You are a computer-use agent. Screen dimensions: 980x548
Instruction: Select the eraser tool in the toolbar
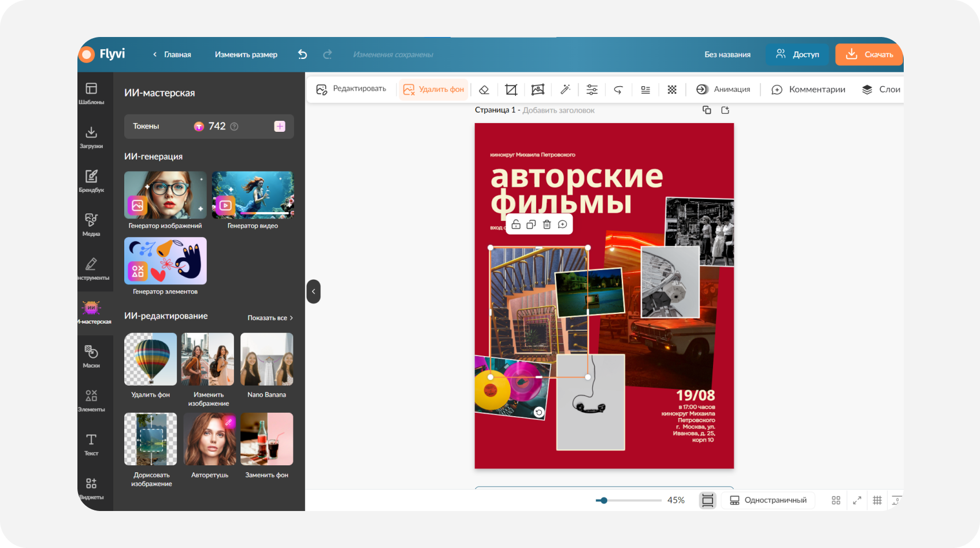(484, 90)
